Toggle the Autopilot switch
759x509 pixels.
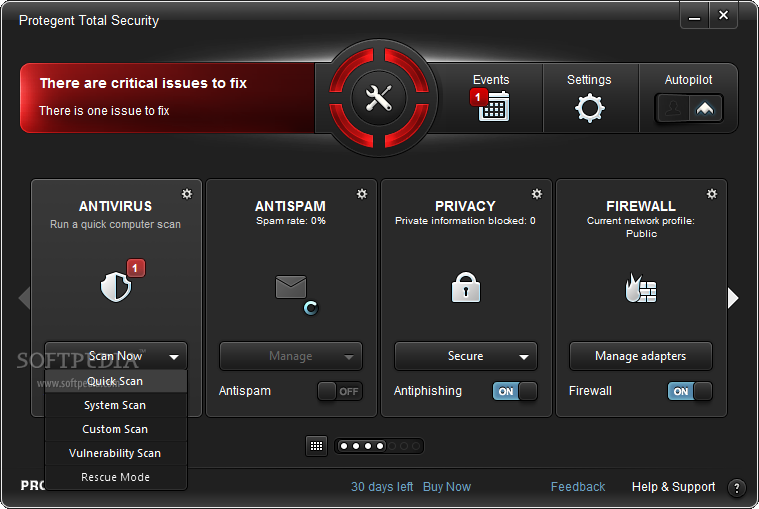[x=689, y=108]
